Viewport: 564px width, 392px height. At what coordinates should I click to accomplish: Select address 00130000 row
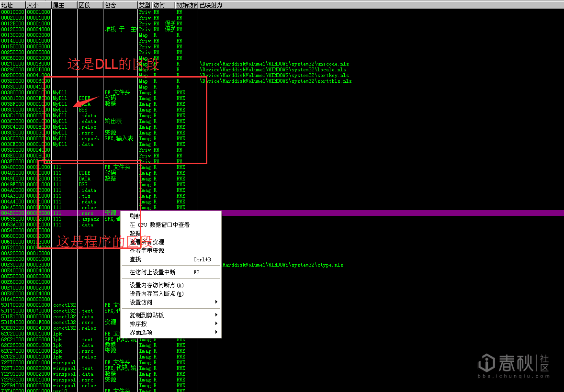tap(282, 35)
